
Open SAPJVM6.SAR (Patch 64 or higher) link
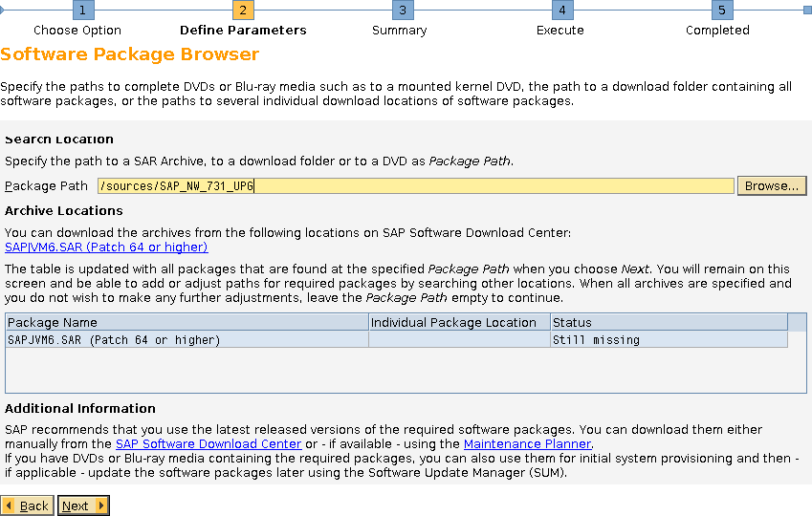106,247
